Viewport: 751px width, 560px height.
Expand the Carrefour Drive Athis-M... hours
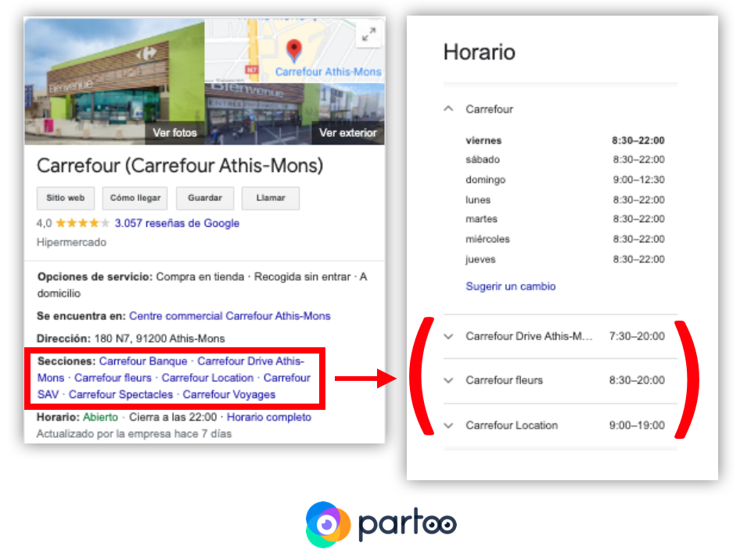560,336
